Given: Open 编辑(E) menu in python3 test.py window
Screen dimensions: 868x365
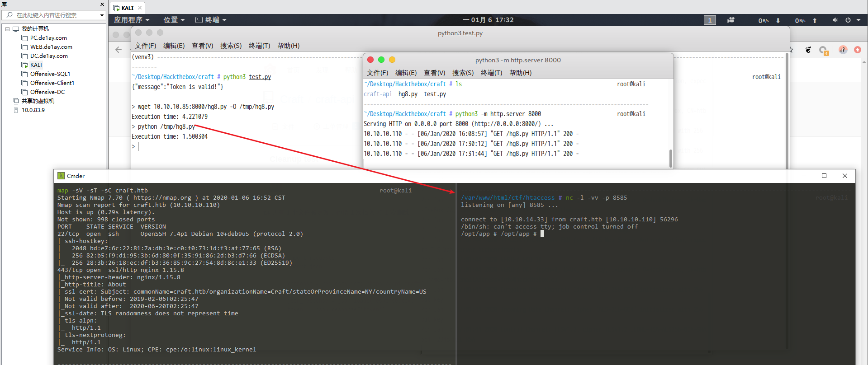Looking at the screenshot, I should click(x=174, y=46).
